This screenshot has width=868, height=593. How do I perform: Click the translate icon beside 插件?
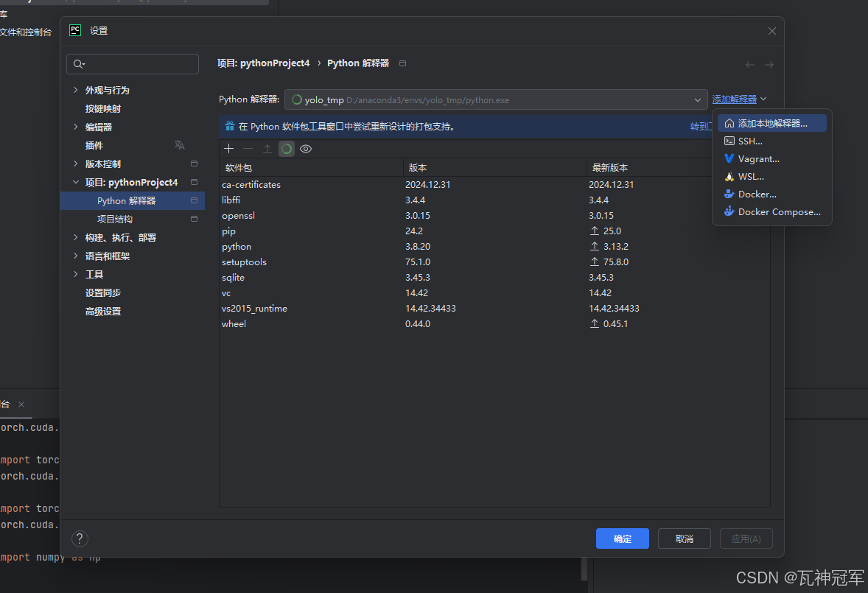click(x=179, y=145)
